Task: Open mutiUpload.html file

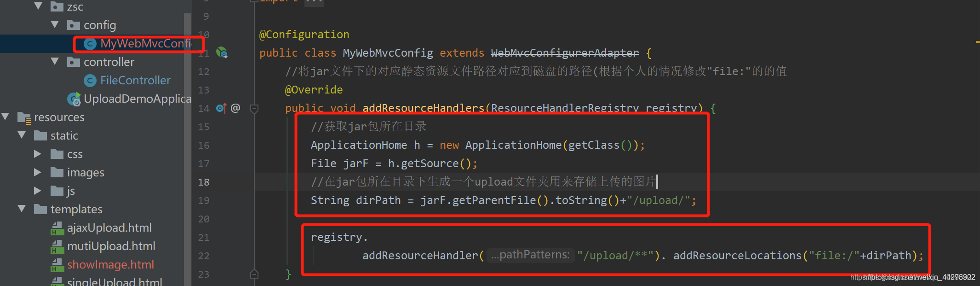Action: (x=111, y=246)
